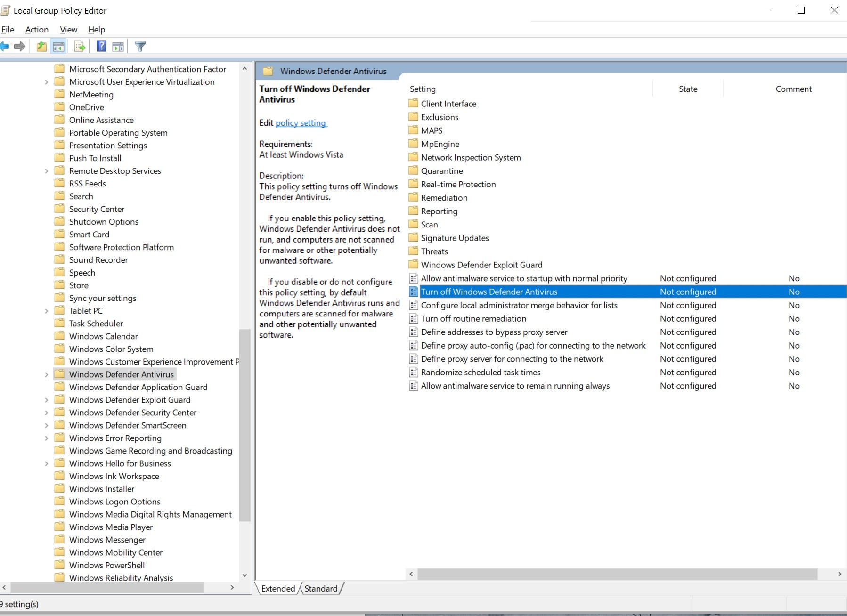
Task: Expand the Remote Desktop Services node
Action: (x=46, y=170)
